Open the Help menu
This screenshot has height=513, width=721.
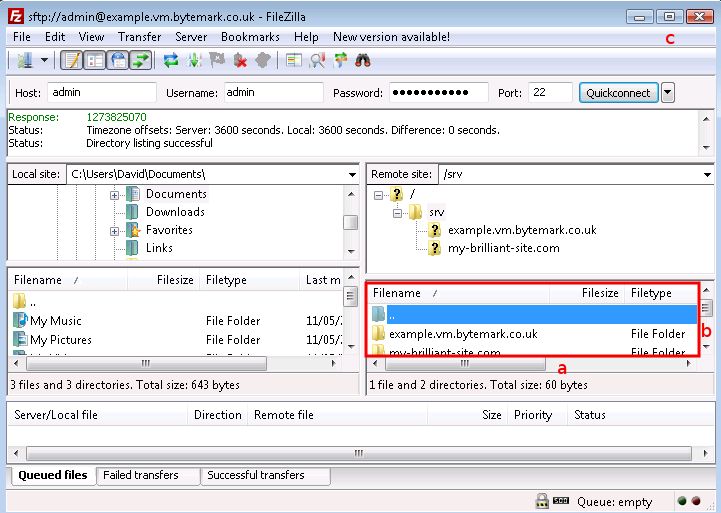point(306,37)
